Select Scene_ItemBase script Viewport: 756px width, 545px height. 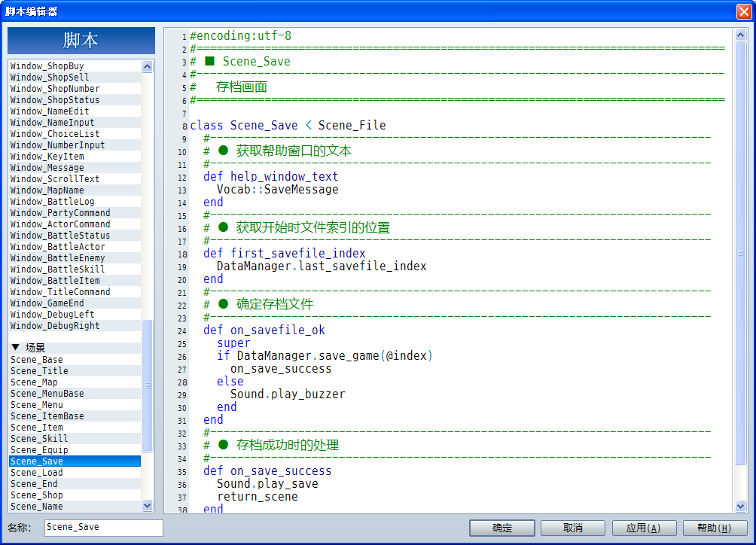75,416
